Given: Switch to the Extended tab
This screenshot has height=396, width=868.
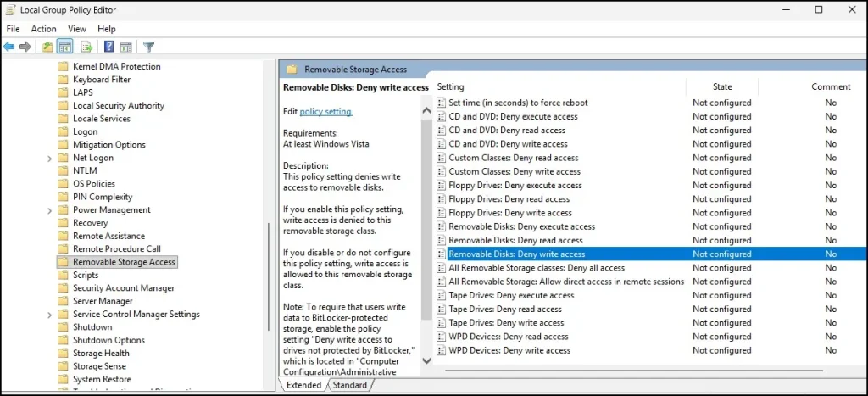Looking at the screenshot, I should (304, 385).
